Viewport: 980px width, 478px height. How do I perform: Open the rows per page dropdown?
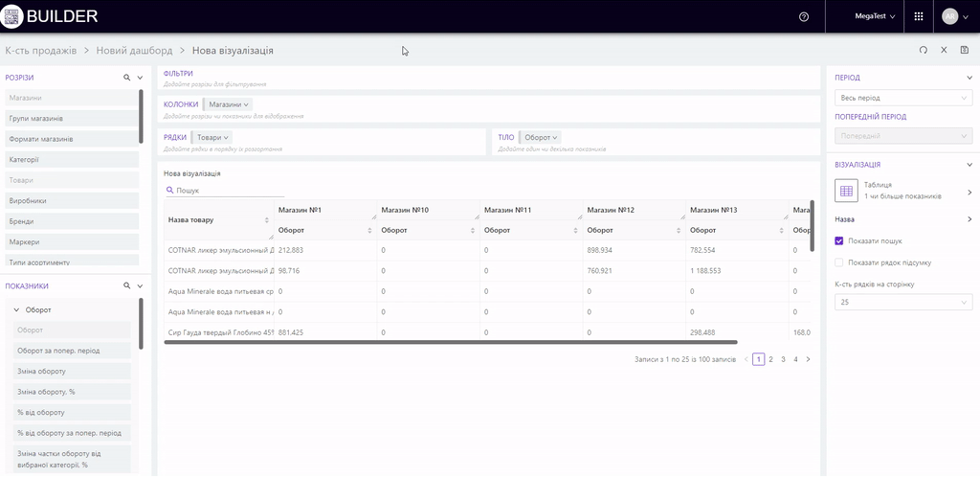(x=903, y=303)
